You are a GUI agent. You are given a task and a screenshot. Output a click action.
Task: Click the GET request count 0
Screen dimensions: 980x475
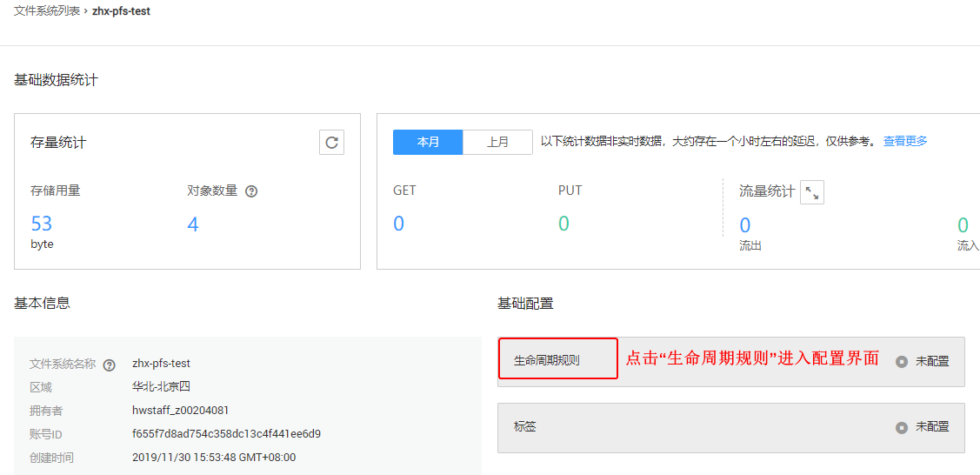tap(399, 223)
